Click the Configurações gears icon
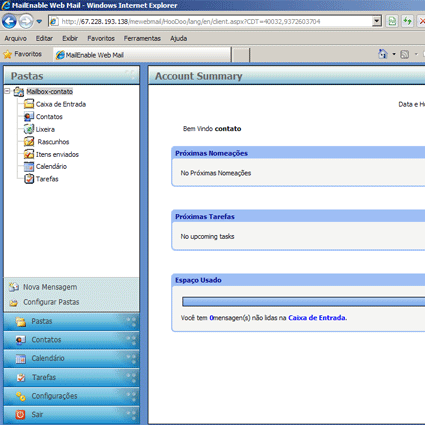The image size is (425, 425). (x=21, y=396)
